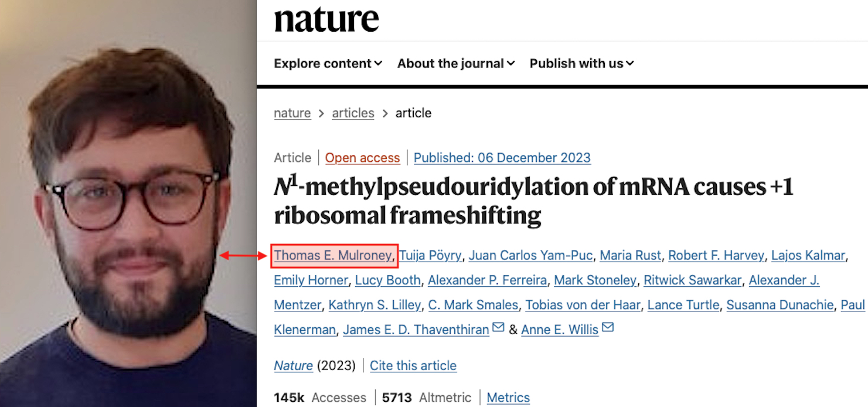This screenshot has width=868, height=407.
Task: Click the portrait photo of the man
Action: (x=128, y=203)
